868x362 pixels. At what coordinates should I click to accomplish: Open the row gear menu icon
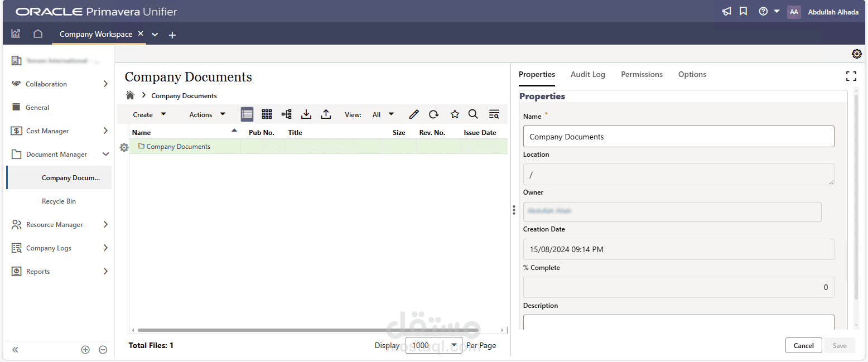click(124, 147)
